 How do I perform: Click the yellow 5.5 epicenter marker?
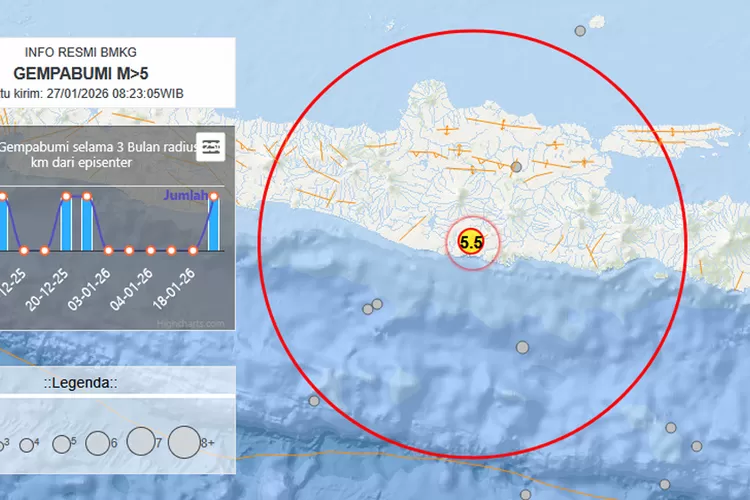tap(471, 242)
